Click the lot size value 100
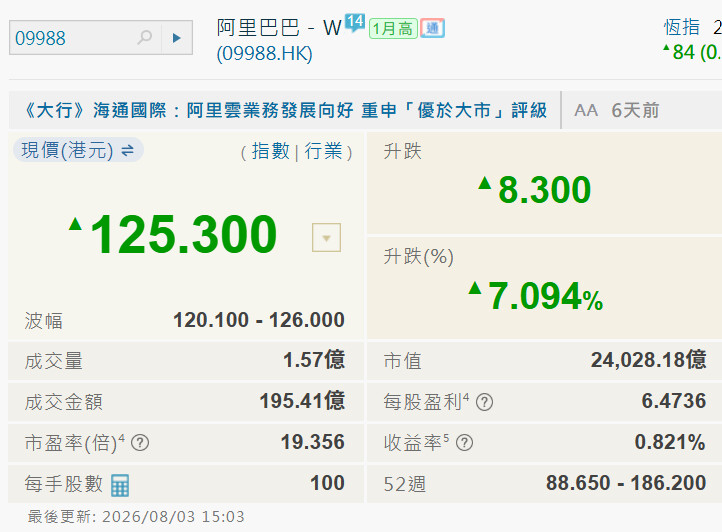722x532 pixels. [327, 483]
